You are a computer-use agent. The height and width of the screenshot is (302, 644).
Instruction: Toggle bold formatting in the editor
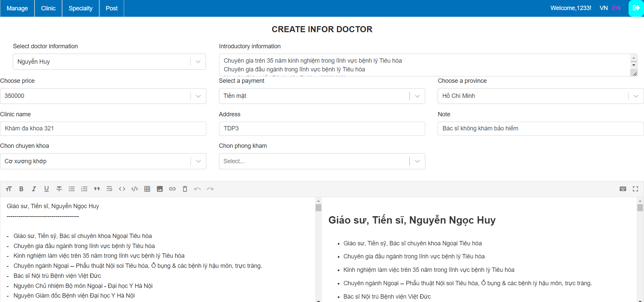coord(21,189)
